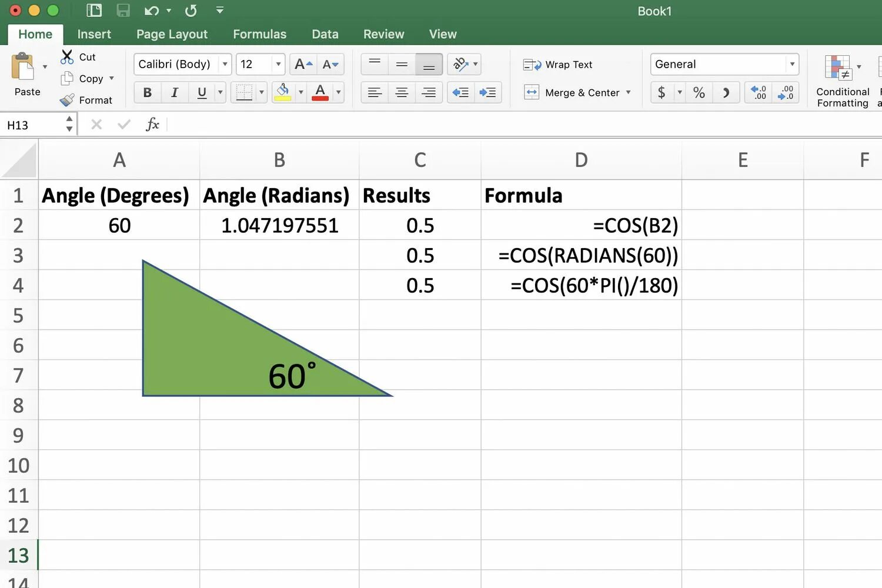Decrease font size with small A icon
The width and height of the screenshot is (882, 588).
coord(330,64)
